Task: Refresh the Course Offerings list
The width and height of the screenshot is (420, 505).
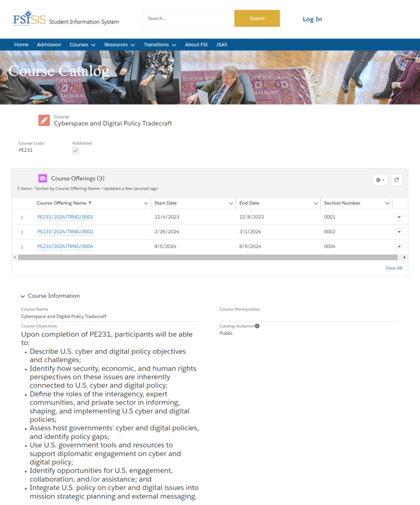Action: [x=396, y=180]
